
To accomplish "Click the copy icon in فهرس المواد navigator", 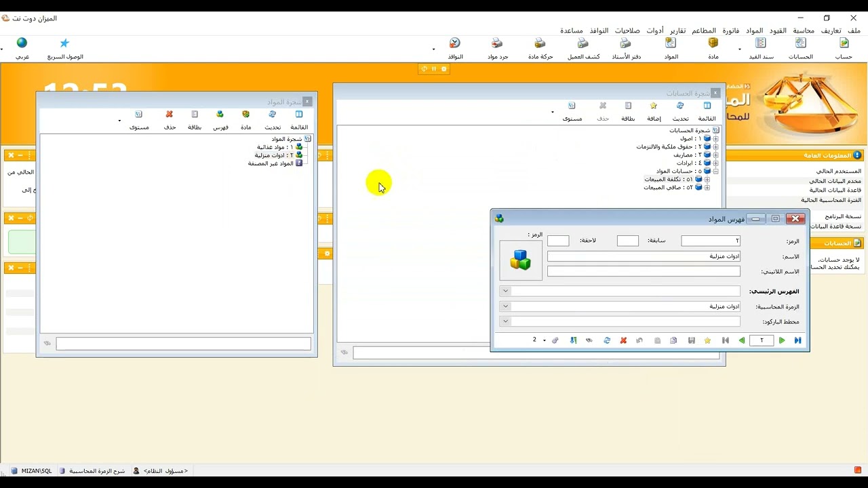I will tap(673, 340).
